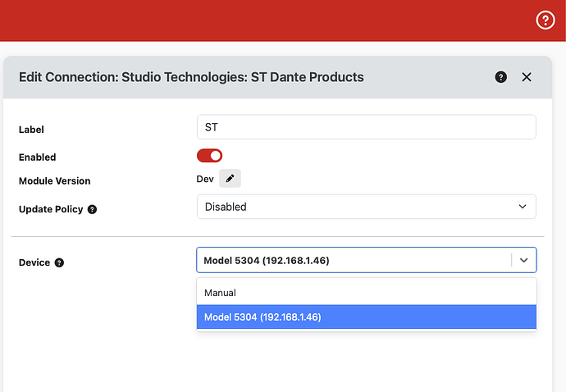Viewport: 566px width, 392px height.
Task: Click the Device field label
Action: pyautogui.click(x=34, y=262)
